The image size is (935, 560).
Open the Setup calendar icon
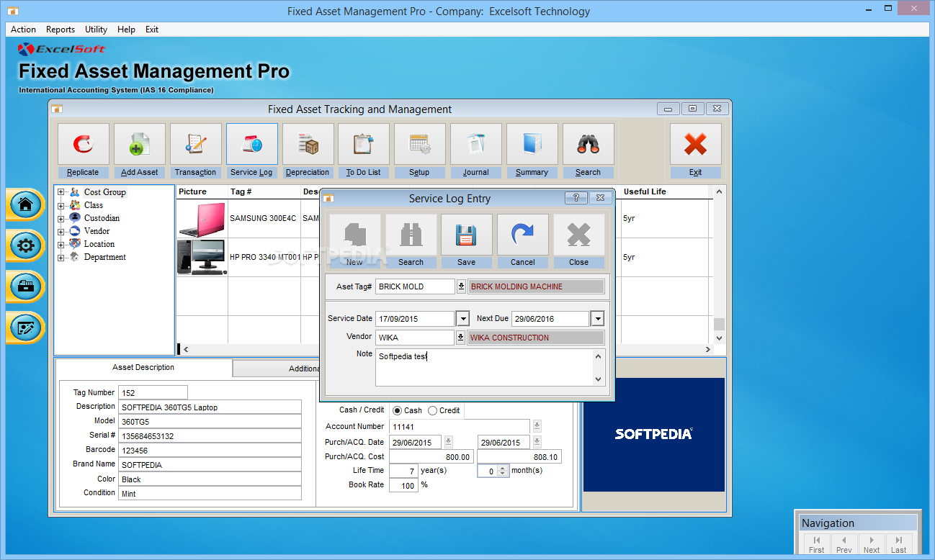(x=420, y=144)
